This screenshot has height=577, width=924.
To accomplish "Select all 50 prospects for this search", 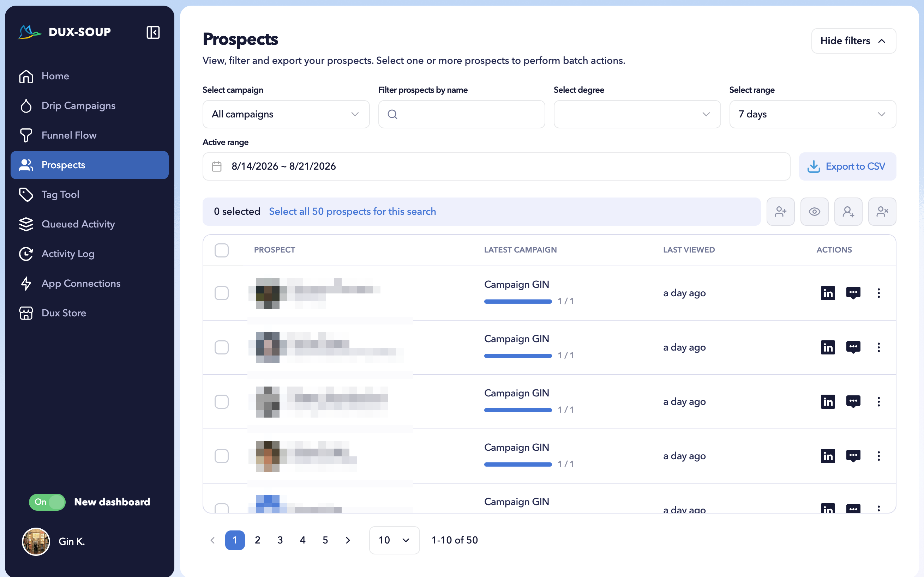I will (352, 211).
